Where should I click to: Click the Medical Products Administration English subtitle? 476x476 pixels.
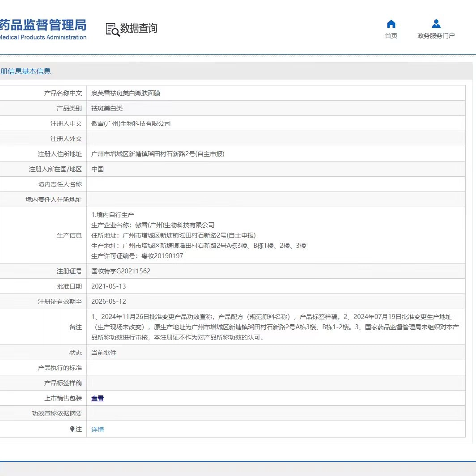point(42,38)
